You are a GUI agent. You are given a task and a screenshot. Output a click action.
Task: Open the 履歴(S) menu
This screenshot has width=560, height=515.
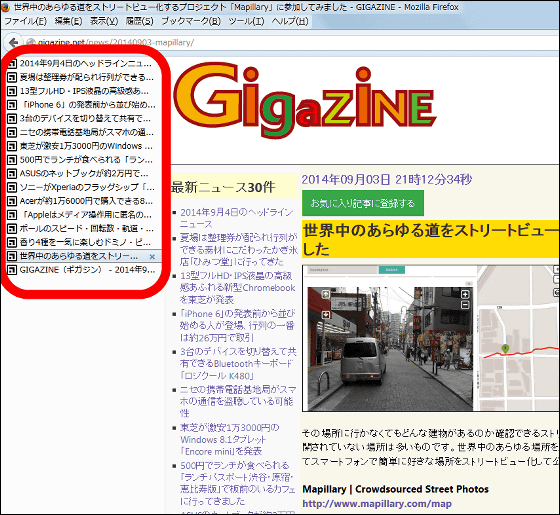139,21
